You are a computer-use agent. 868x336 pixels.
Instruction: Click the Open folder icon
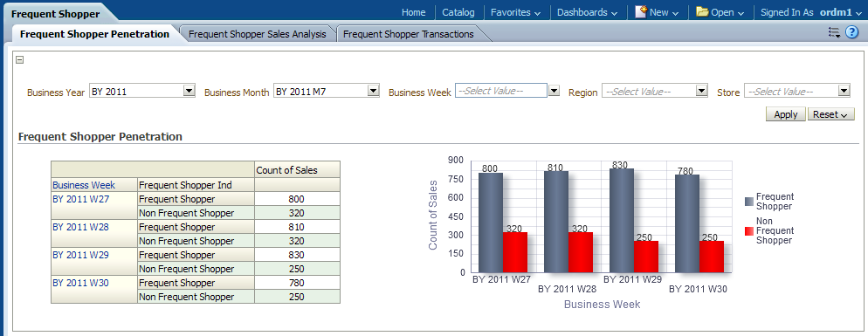(x=702, y=11)
